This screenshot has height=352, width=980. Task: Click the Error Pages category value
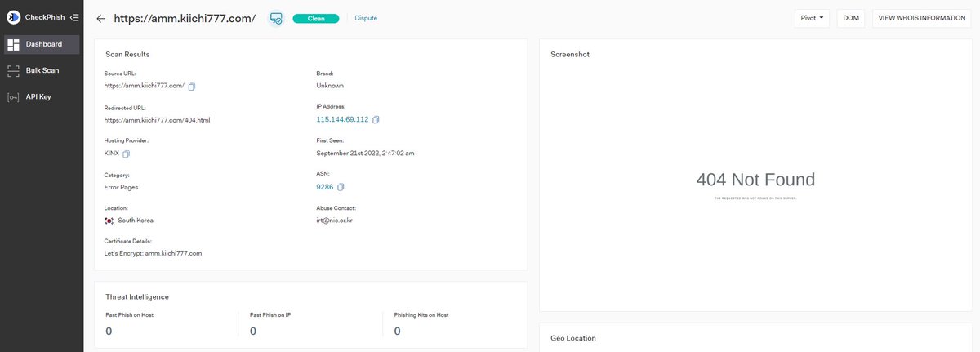[122, 187]
